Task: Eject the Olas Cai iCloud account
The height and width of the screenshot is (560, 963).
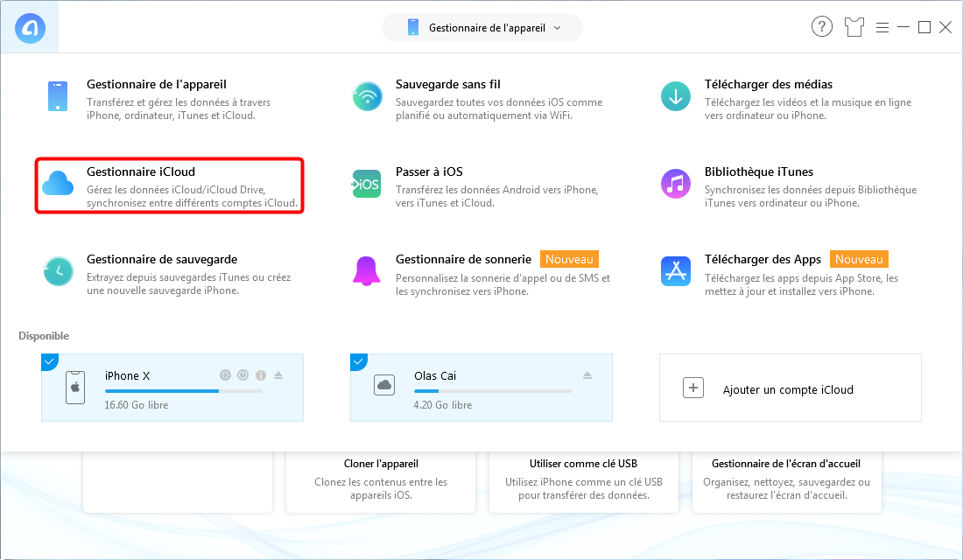Action: (587, 375)
